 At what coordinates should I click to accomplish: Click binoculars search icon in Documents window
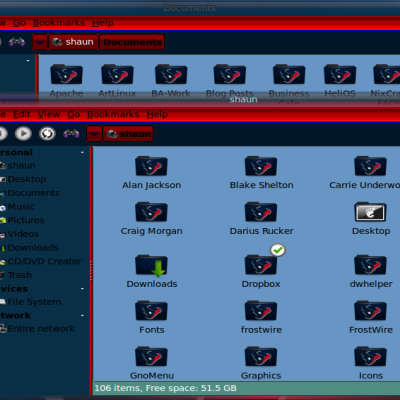pos(17,42)
